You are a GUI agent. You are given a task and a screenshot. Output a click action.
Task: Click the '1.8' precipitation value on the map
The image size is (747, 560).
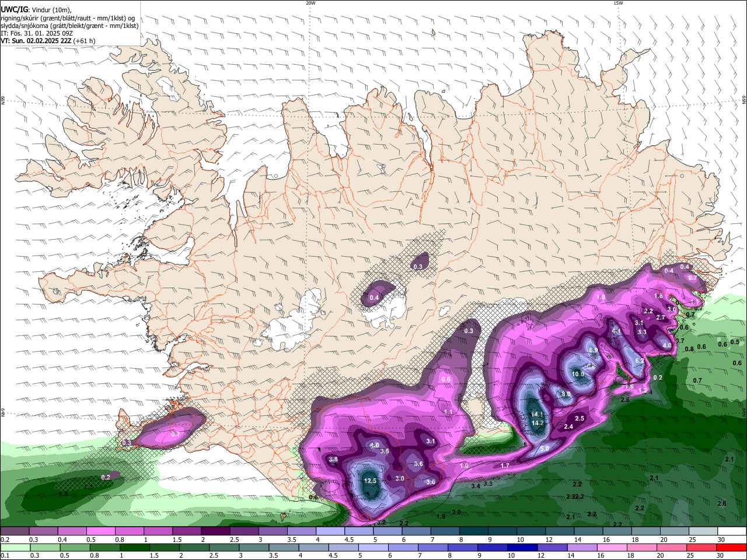(658, 296)
